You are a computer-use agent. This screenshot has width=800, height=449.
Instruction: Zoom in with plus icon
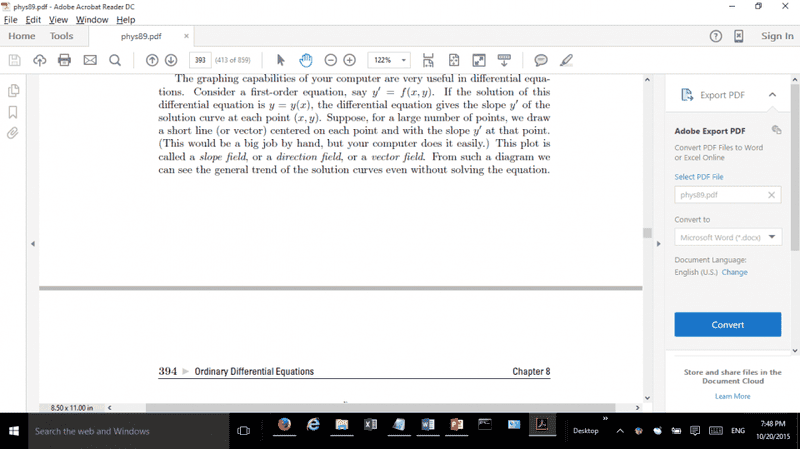click(x=349, y=60)
